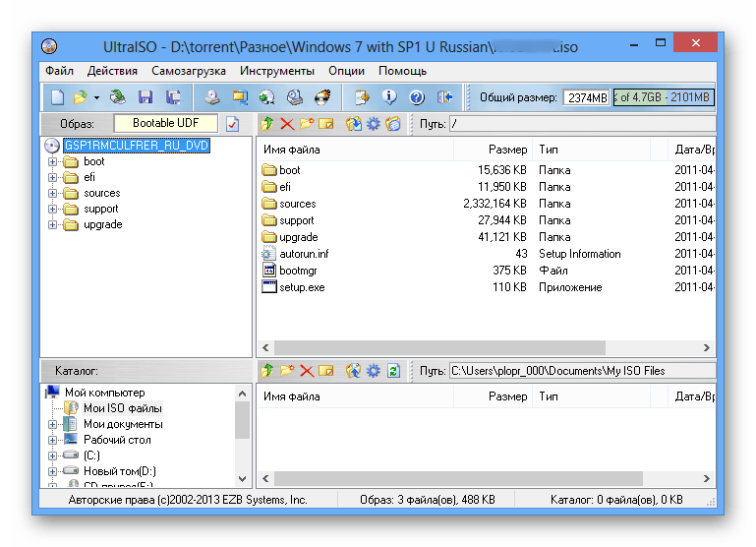This screenshot has width=756, height=547.
Task: Click the Up folder icon in image toolbar
Action: 267,124
